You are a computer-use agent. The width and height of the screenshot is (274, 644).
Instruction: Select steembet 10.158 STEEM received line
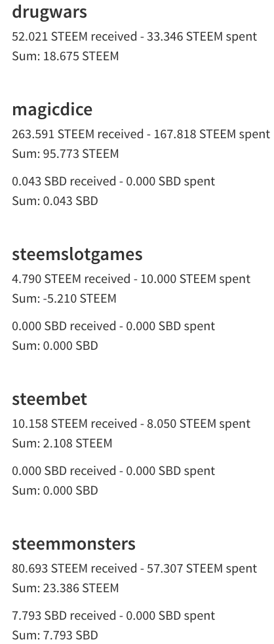pos(131,424)
